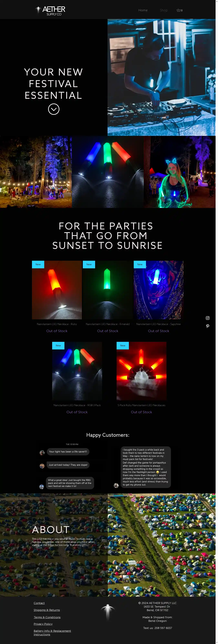Open the Pinterest social icon
Viewport: 218px width, 644px height.
[208, 326]
